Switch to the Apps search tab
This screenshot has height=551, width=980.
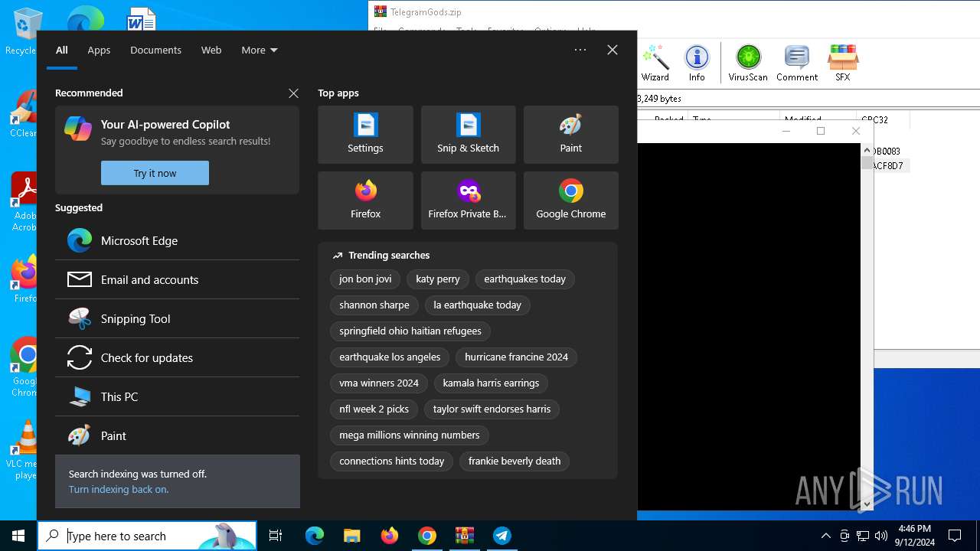pyautogui.click(x=99, y=50)
